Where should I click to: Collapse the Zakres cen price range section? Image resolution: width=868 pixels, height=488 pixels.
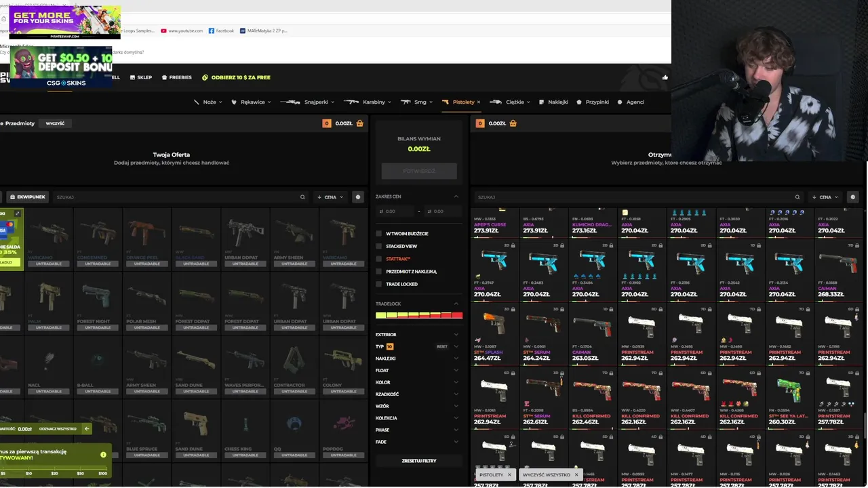pyautogui.click(x=456, y=197)
